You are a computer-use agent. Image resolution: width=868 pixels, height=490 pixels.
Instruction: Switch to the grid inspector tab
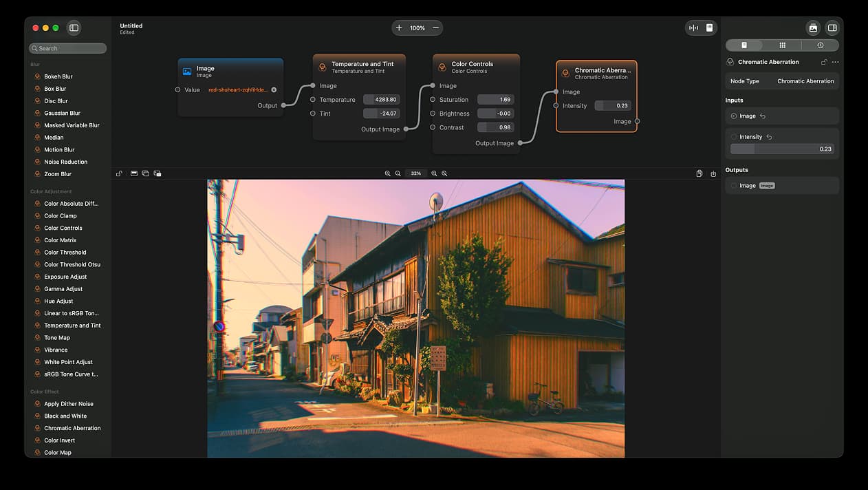pos(782,45)
